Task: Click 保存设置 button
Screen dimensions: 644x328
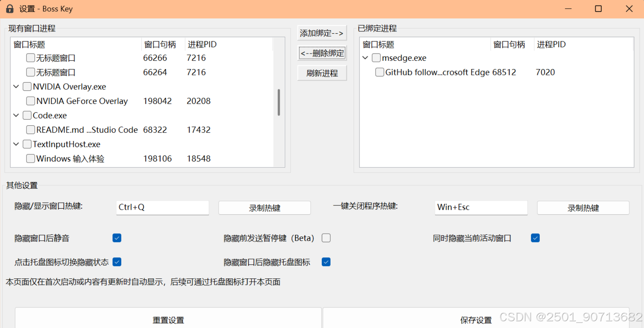Action: pyautogui.click(x=476, y=318)
